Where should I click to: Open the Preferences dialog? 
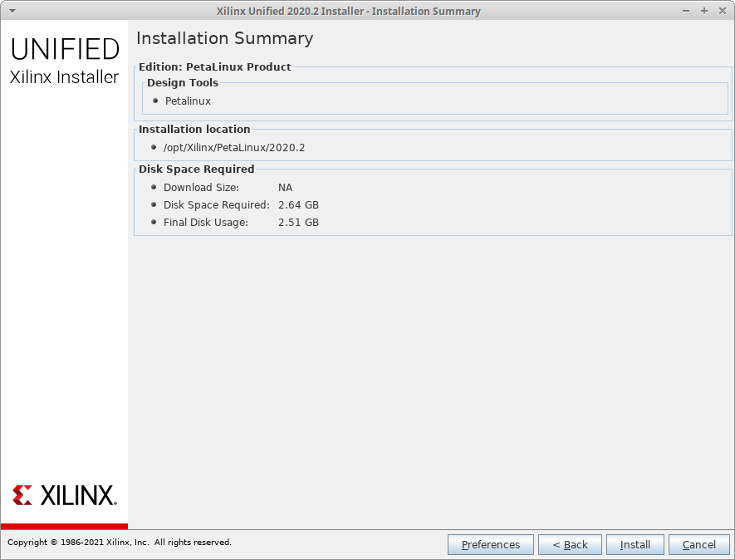[490, 544]
